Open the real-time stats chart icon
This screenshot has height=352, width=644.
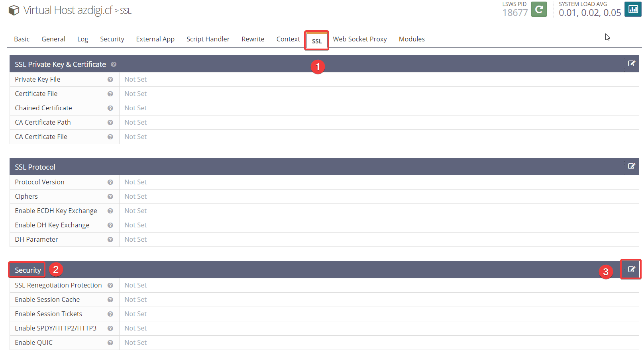pos(633,9)
